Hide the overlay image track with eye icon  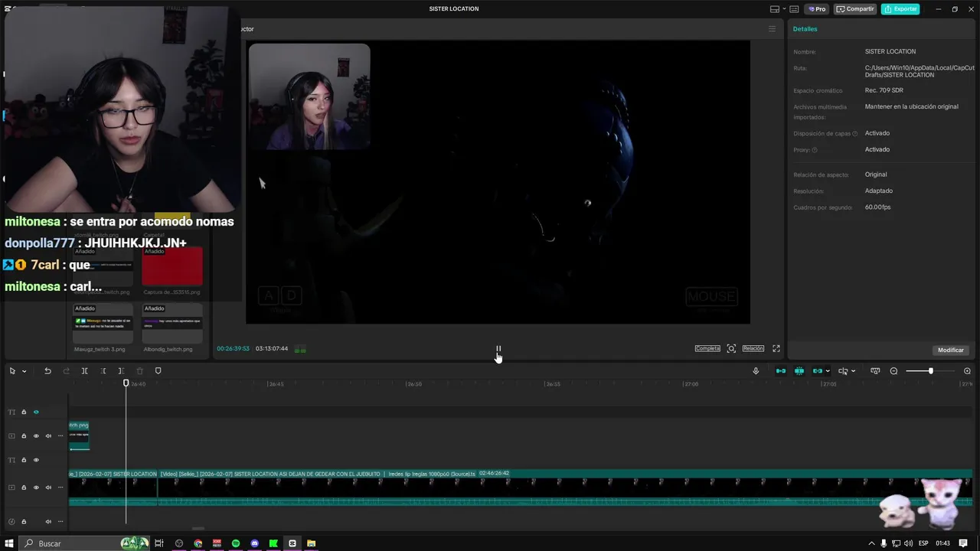(36, 436)
